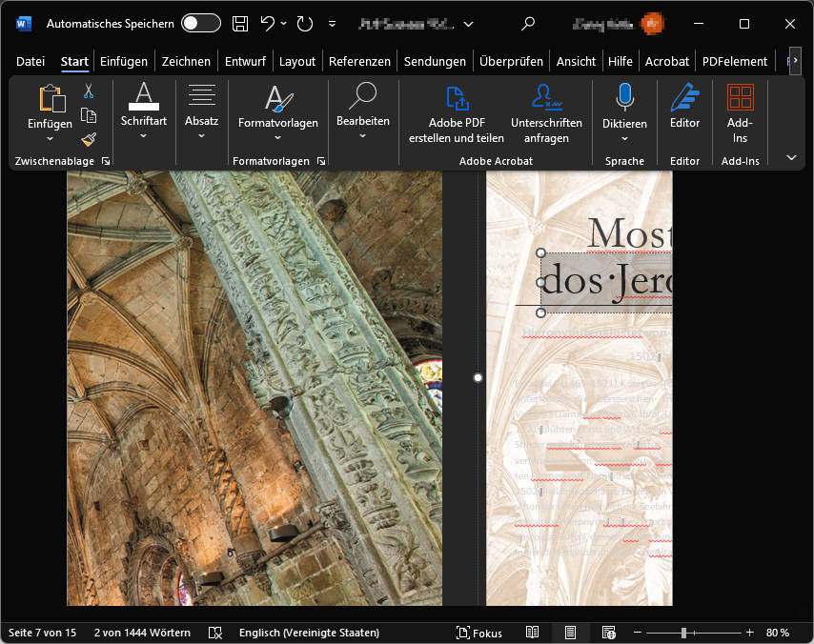
Task: Click the Cut scissors icon
Action: [89, 91]
